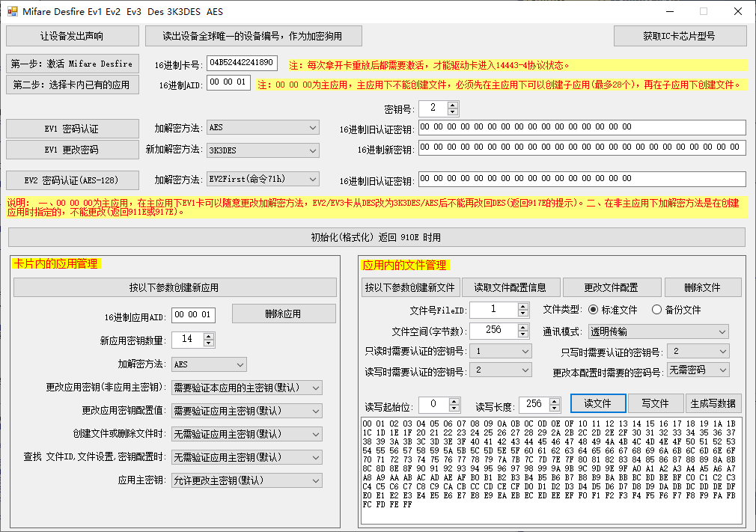Image resolution: width=756 pixels, height=532 pixels.
Task: Click 获取IC卡芯片型号 button
Action: coord(680,36)
